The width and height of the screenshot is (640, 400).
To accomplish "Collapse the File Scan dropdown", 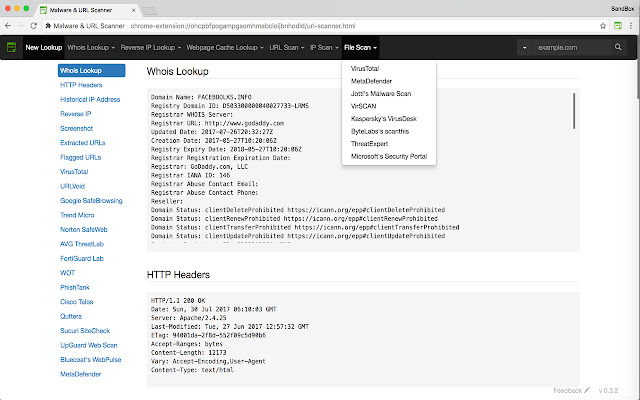I will [360, 47].
